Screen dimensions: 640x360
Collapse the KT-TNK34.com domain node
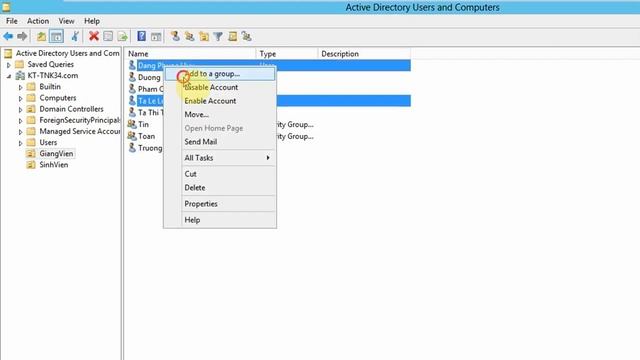tap(9, 76)
